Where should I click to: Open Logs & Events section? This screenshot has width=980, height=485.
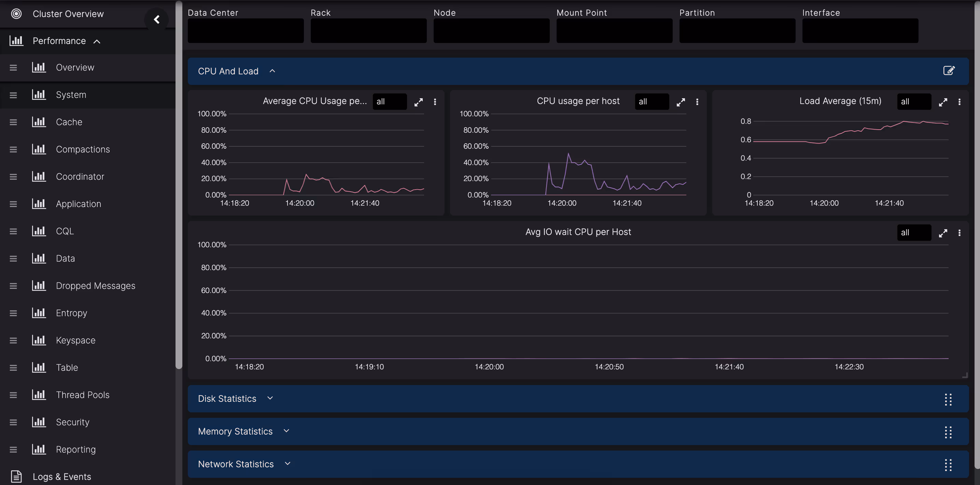pos(61,476)
